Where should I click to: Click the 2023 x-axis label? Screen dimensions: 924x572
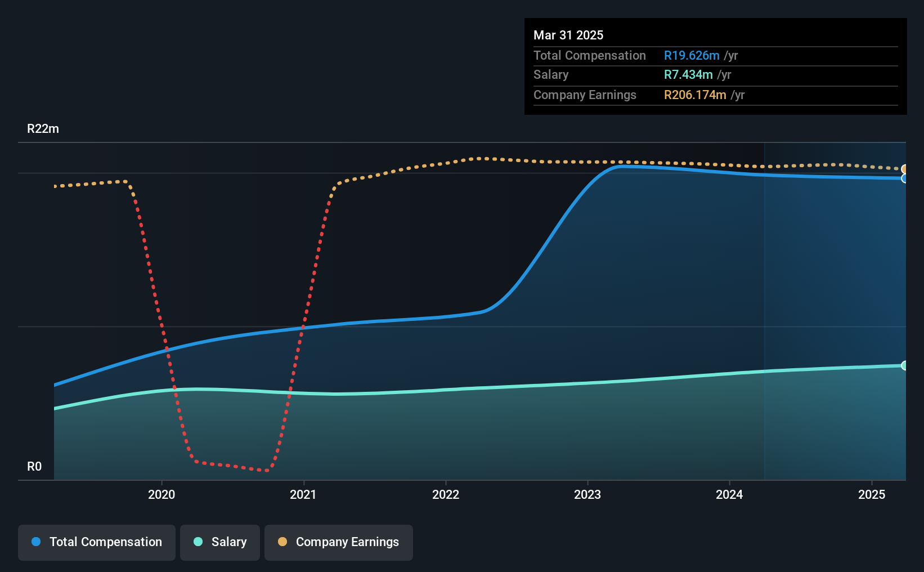(587, 494)
